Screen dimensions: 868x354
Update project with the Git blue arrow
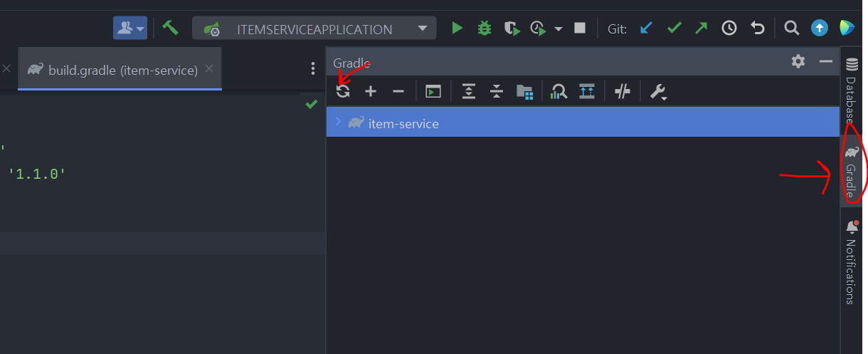(646, 28)
